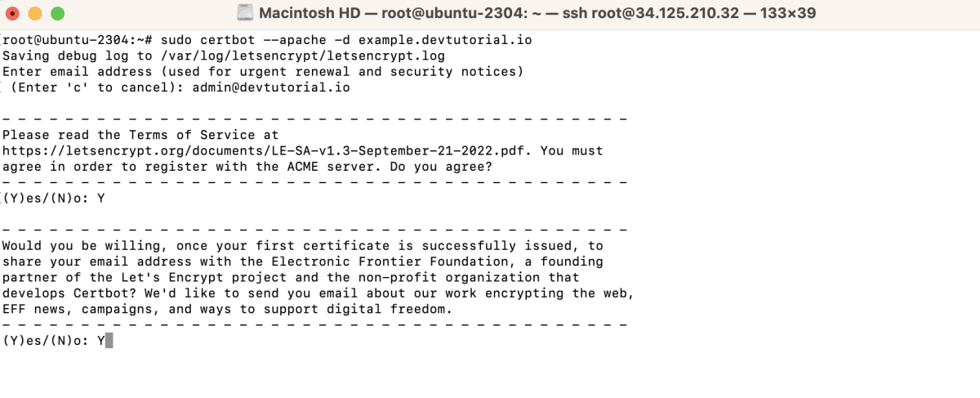Click the first (Y)es/(N)o answer Y
This screenshot has width=980, height=398.
click(x=101, y=198)
